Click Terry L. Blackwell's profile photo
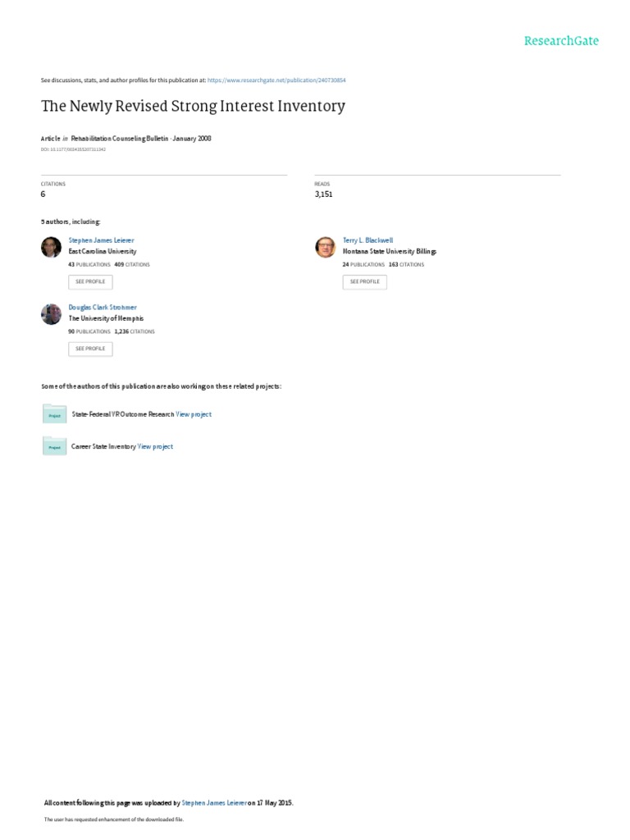The image size is (630, 840). coord(326,247)
